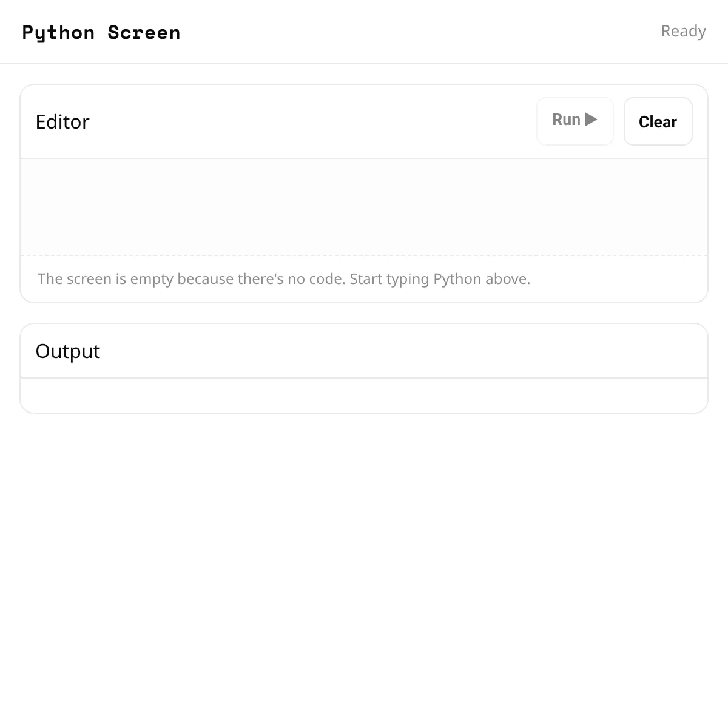728x728 pixels.
Task: Click the blank output display area
Action: 364,394
